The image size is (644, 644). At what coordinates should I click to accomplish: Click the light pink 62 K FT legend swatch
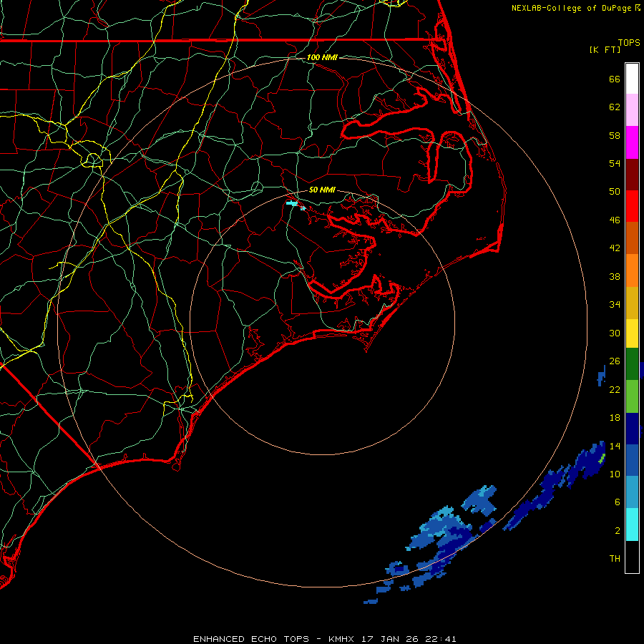click(x=632, y=110)
